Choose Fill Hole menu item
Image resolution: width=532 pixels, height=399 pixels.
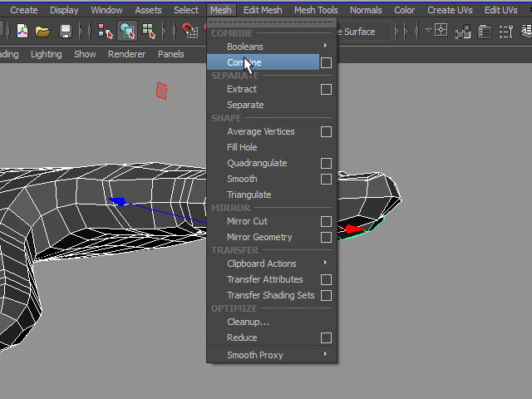(x=242, y=148)
